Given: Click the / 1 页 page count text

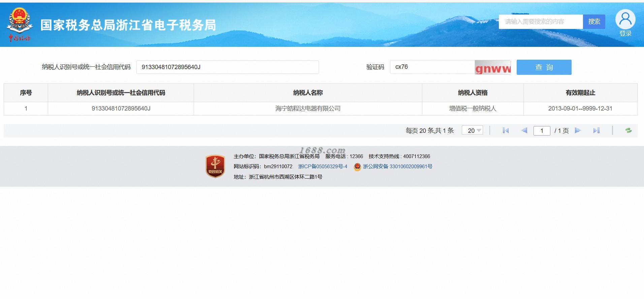Looking at the screenshot, I should 561,130.
